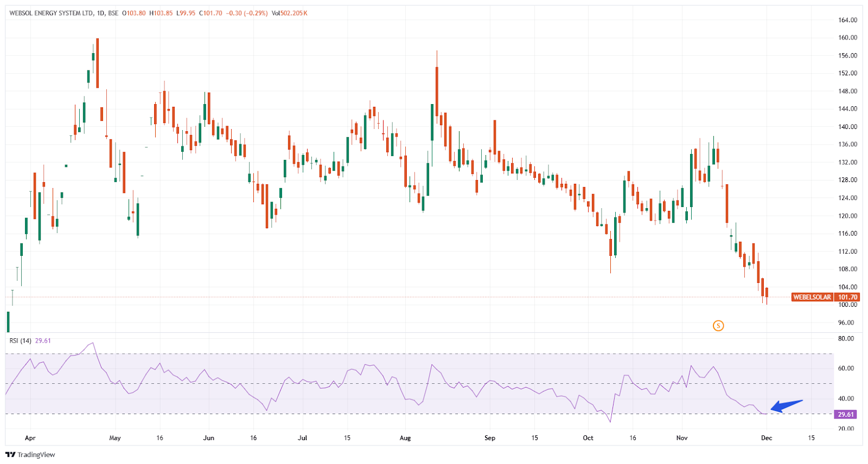Click the TradingView logo icon
This screenshot has width=868, height=464.
(10, 455)
